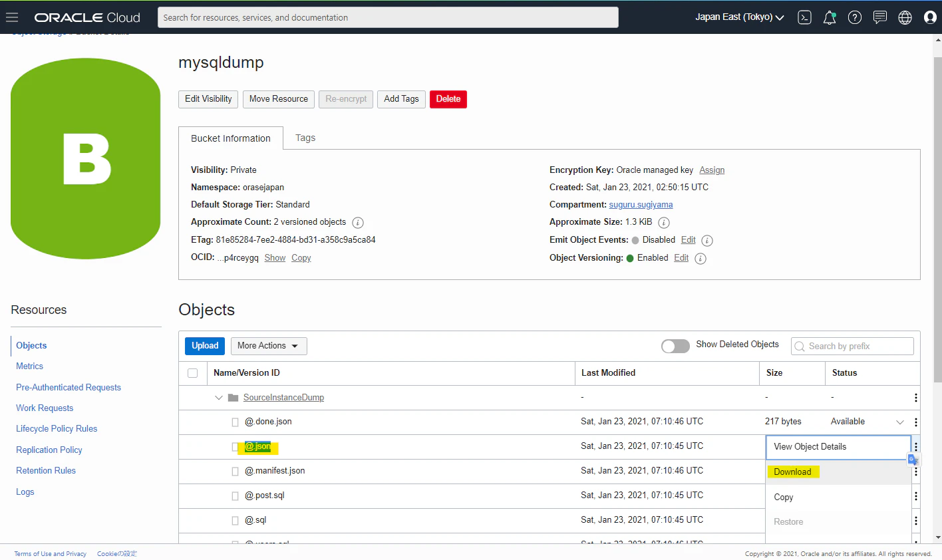The width and height of the screenshot is (942, 560).
Task: Click the page vertical scrollbar
Action: [938, 219]
